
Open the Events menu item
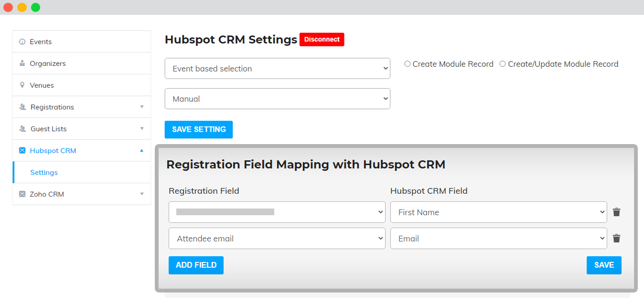click(x=82, y=42)
